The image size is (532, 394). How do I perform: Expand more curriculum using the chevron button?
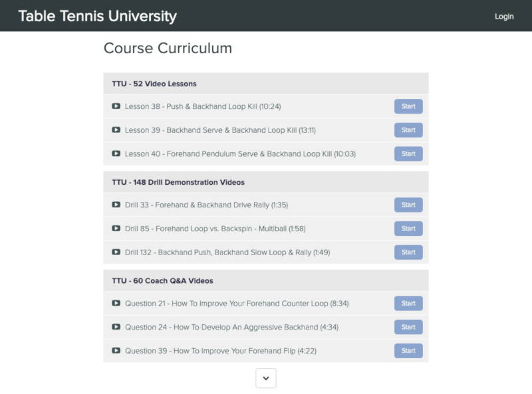(x=266, y=378)
